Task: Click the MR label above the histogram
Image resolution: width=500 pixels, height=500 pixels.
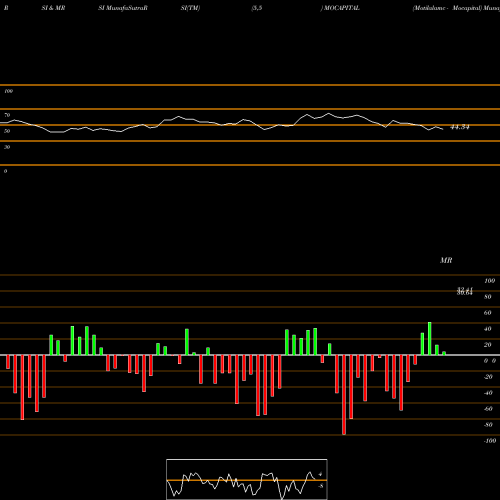Action: point(446,260)
